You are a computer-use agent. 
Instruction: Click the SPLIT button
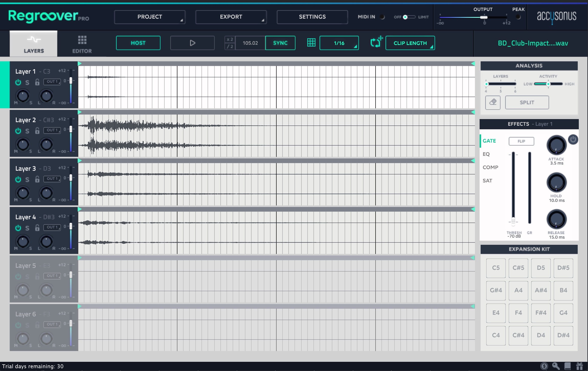click(527, 102)
